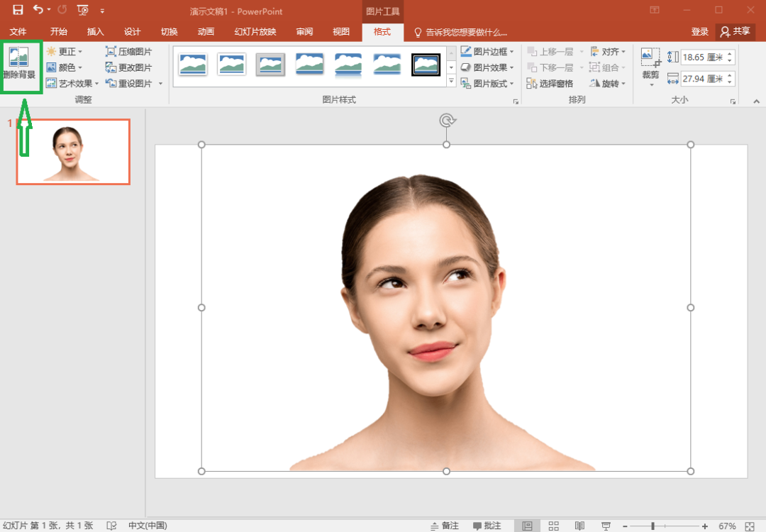Switch to Slide Sorter view

(x=554, y=526)
